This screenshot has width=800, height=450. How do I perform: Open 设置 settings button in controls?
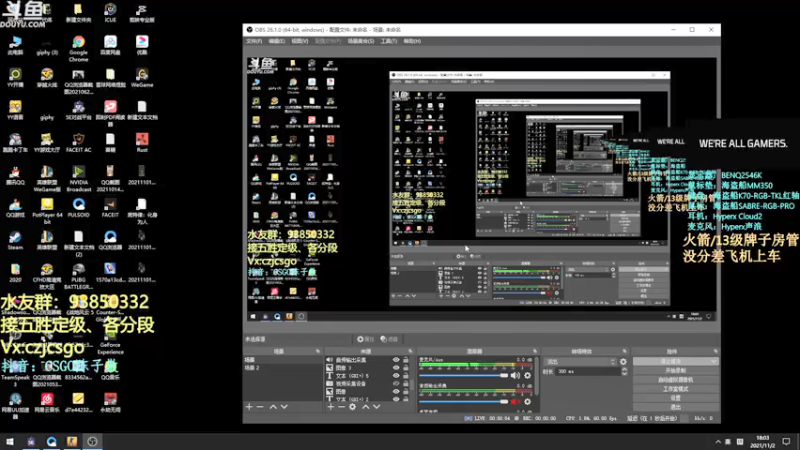pyautogui.click(x=676, y=398)
